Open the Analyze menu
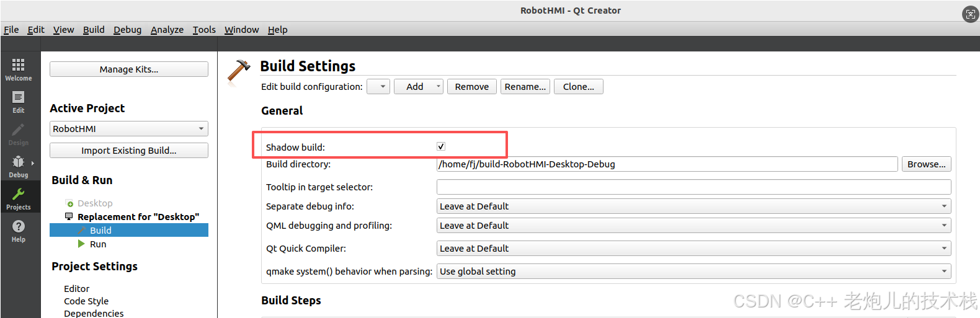980x318 pixels. (x=167, y=30)
